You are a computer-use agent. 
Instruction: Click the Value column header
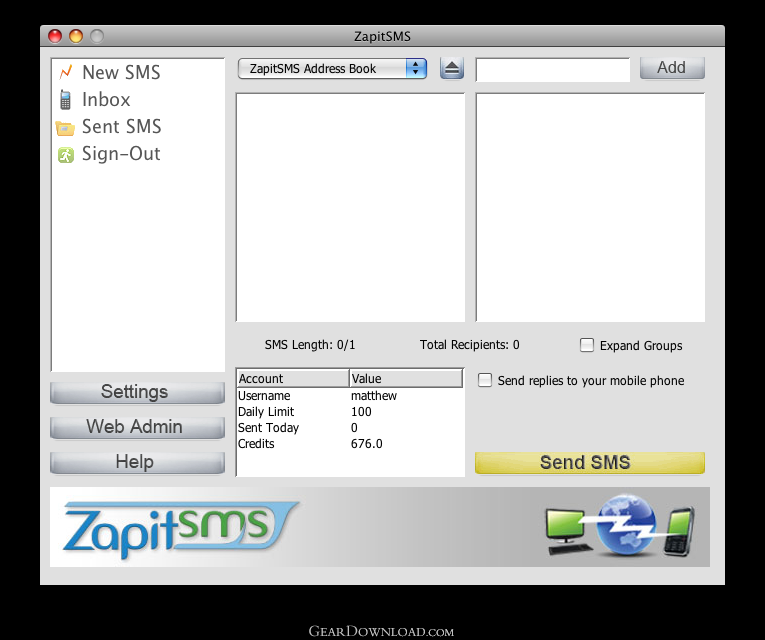406,379
